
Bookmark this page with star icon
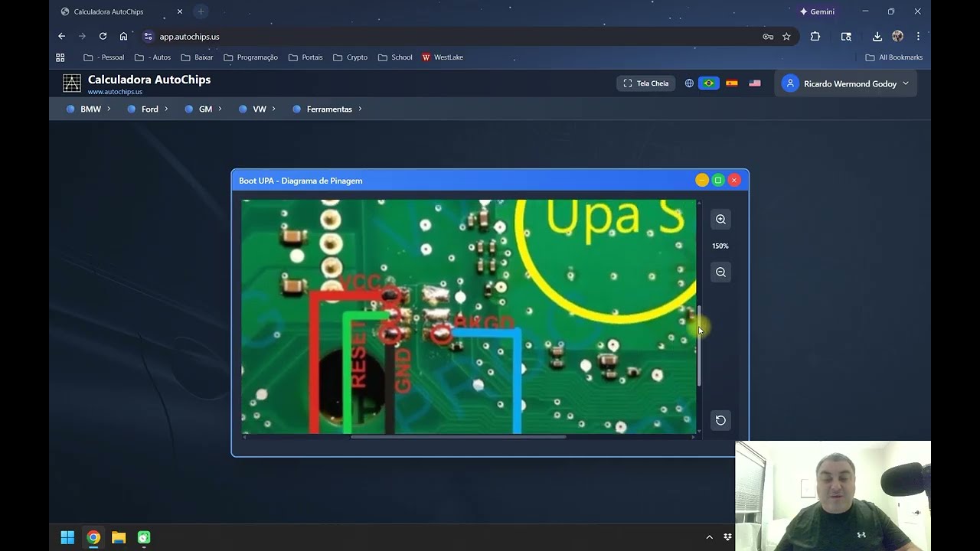[786, 36]
